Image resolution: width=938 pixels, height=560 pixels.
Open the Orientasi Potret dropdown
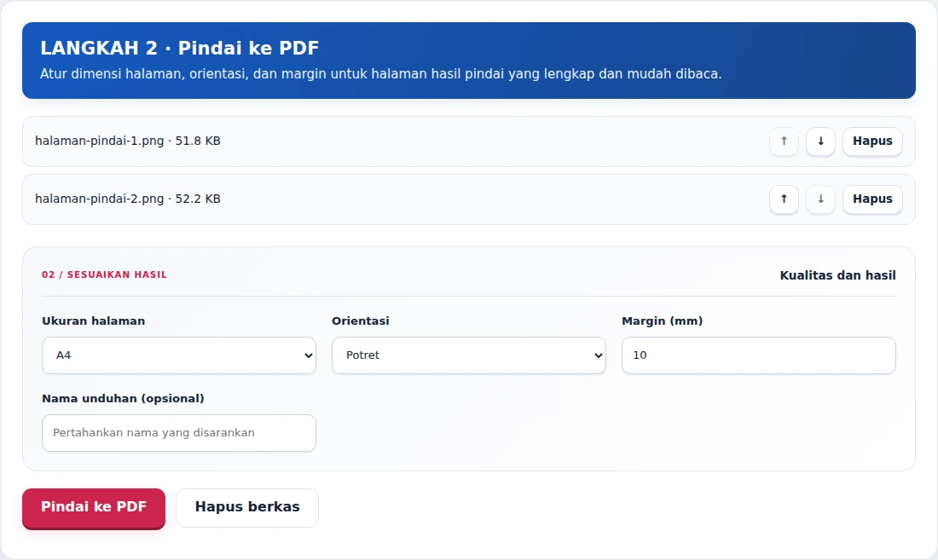468,355
